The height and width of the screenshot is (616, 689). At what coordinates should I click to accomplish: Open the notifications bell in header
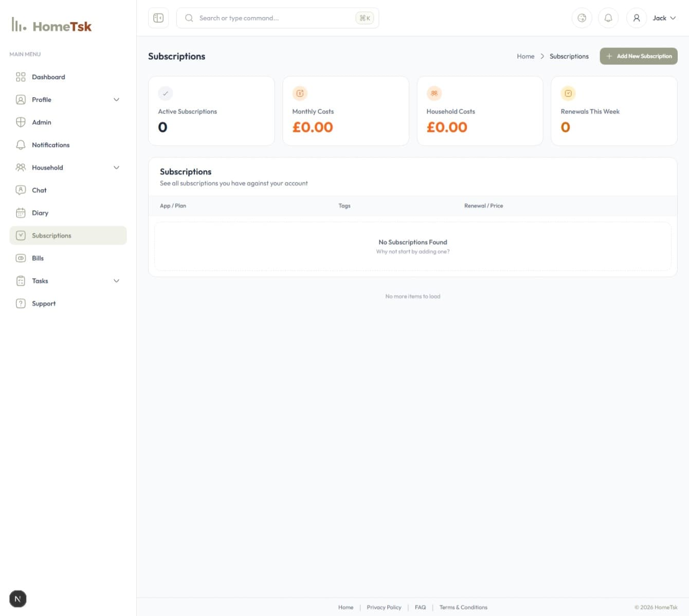pyautogui.click(x=608, y=18)
